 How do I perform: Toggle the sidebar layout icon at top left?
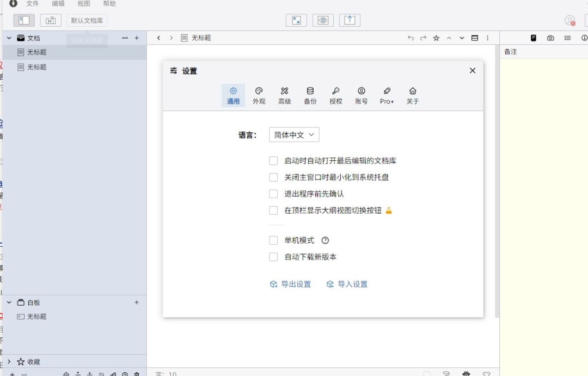(x=22, y=20)
